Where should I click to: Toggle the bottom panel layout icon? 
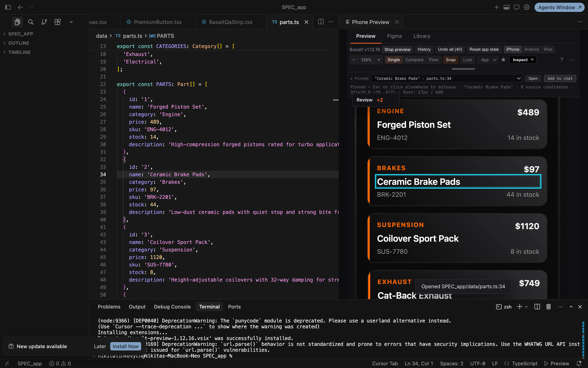click(507, 7)
